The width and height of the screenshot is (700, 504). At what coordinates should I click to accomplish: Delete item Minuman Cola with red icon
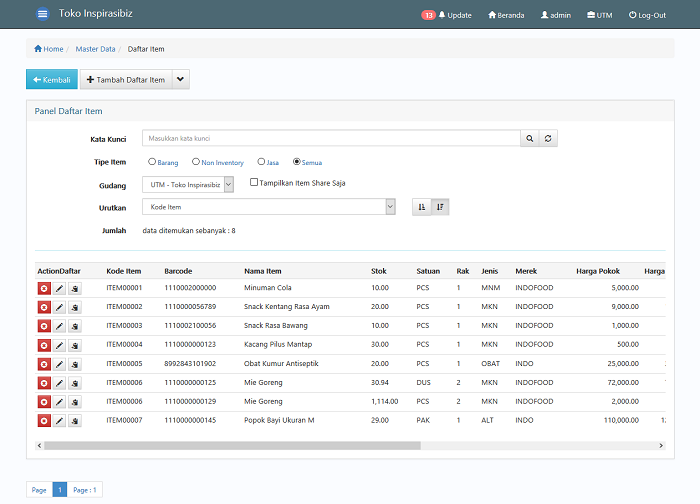[x=44, y=288]
